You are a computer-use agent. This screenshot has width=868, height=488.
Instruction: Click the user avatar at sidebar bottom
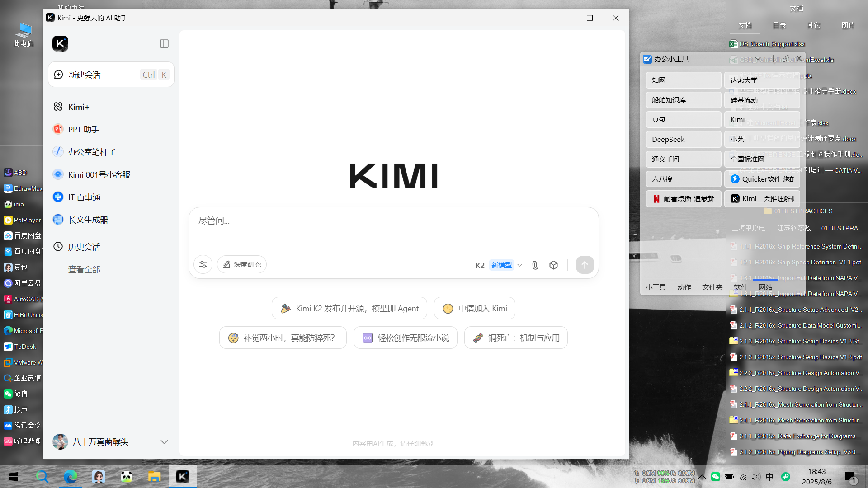(60, 441)
